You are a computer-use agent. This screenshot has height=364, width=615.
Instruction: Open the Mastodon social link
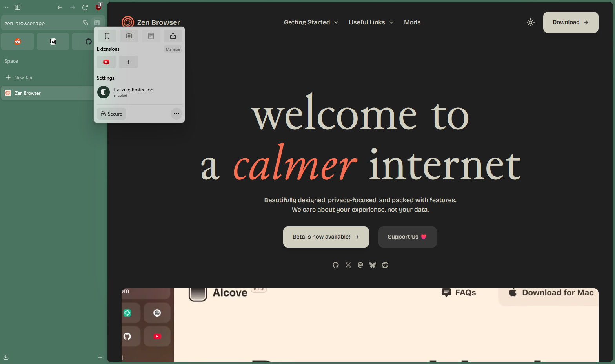tap(360, 265)
